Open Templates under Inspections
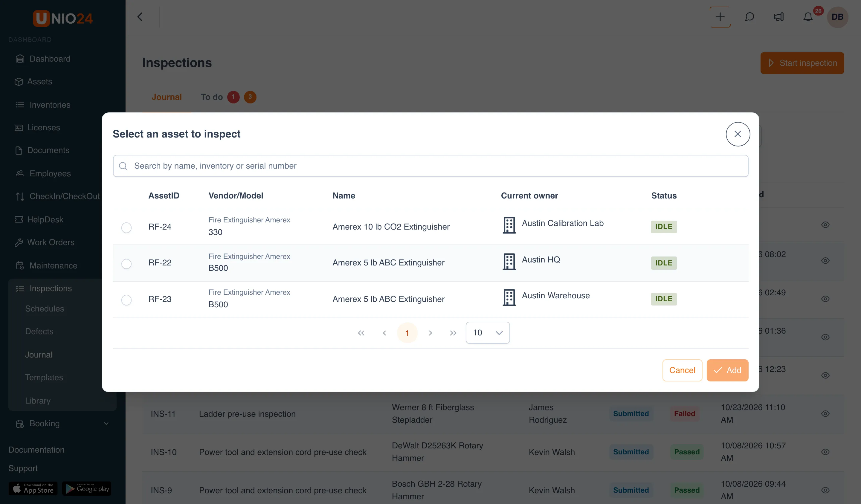Viewport: 861px width, 504px height. click(x=44, y=377)
